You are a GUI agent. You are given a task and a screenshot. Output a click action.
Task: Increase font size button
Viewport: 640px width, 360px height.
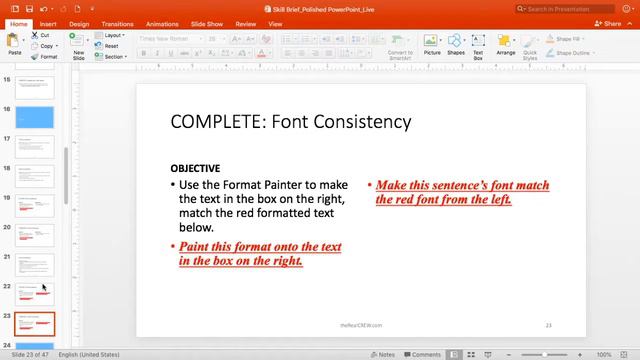236,39
